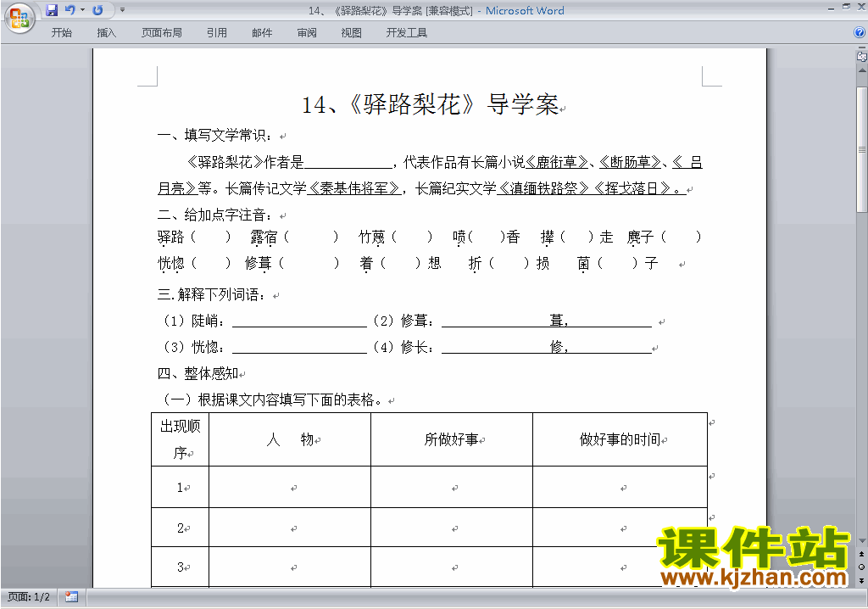The width and height of the screenshot is (868, 609).
Task: Restore down the Word window
Action: pyautogui.click(x=846, y=7)
